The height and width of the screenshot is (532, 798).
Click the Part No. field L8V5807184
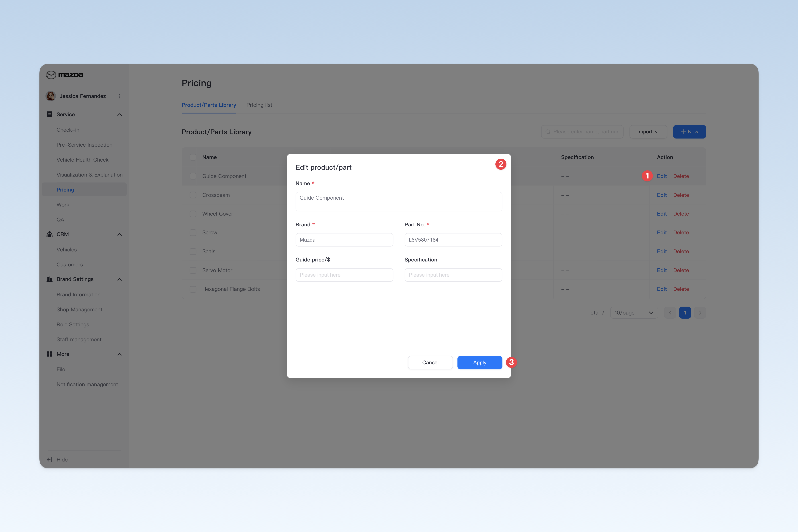453,240
